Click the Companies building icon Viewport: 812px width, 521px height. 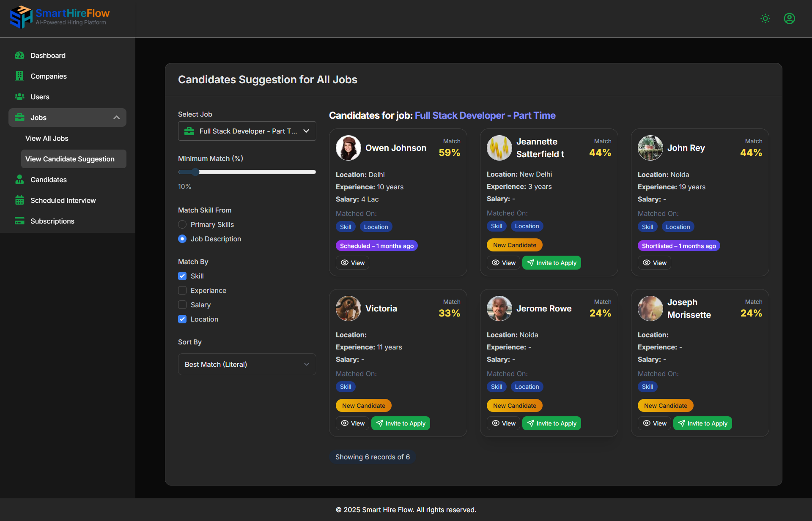click(x=19, y=76)
